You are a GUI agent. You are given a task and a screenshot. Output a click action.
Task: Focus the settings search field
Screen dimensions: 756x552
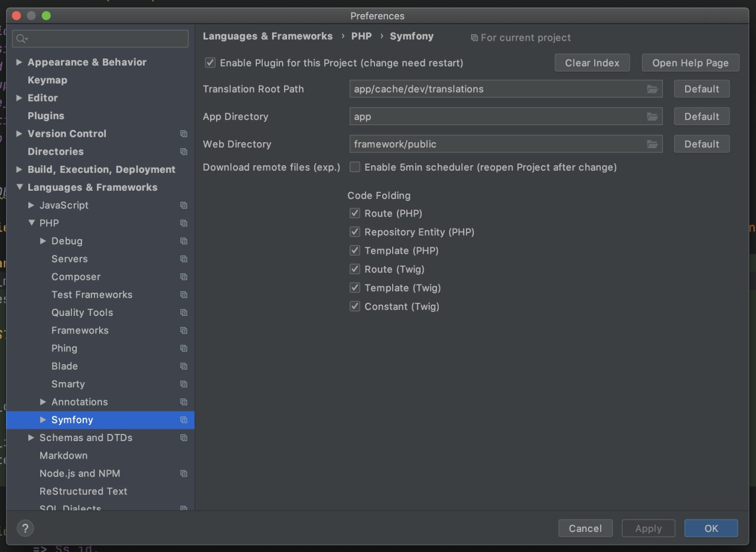point(100,39)
